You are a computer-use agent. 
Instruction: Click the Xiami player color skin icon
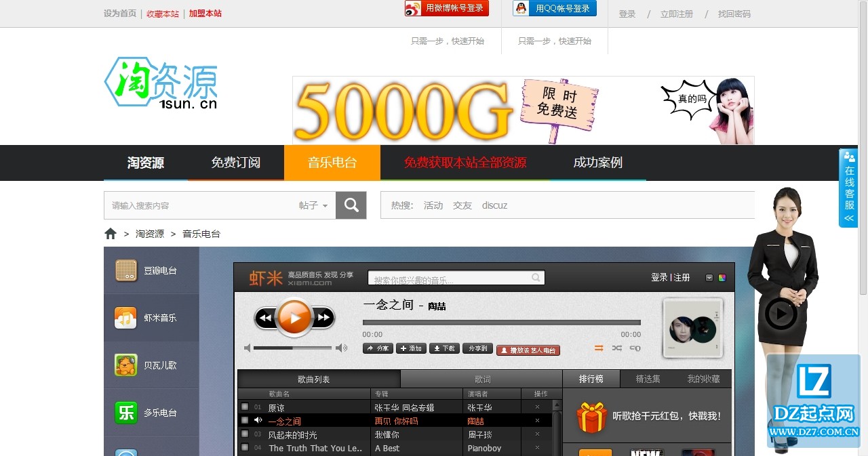click(x=722, y=278)
